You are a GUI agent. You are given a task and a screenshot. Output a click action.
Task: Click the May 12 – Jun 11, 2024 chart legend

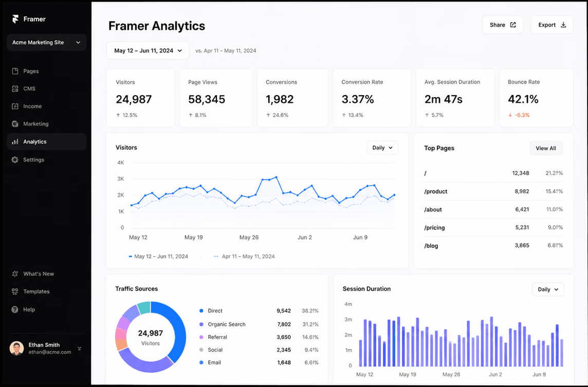pyautogui.click(x=158, y=256)
